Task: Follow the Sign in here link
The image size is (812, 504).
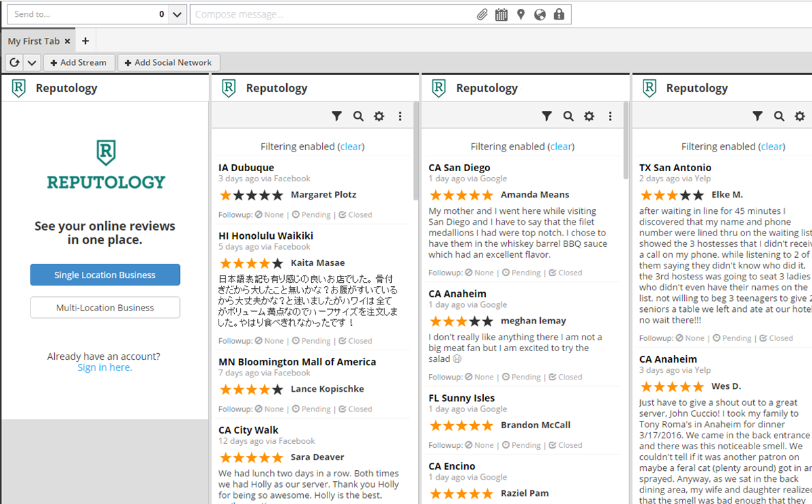Action: pyautogui.click(x=104, y=367)
